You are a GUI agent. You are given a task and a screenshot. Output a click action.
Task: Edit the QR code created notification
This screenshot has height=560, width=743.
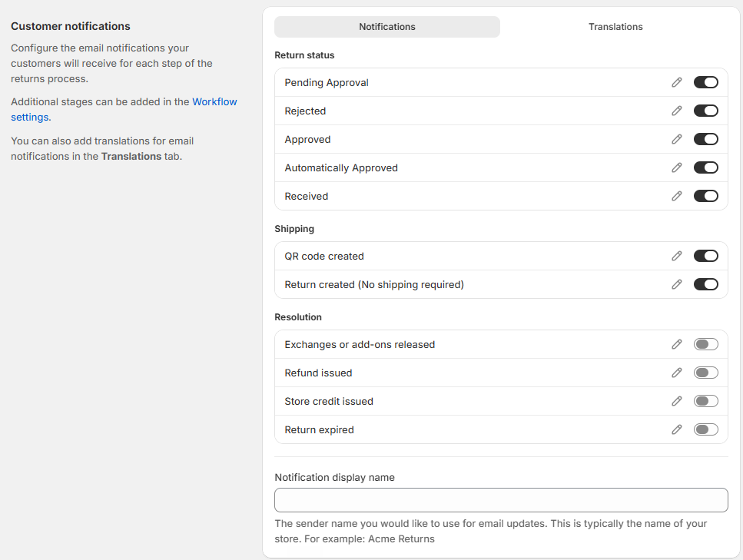click(x=677, y=257)
